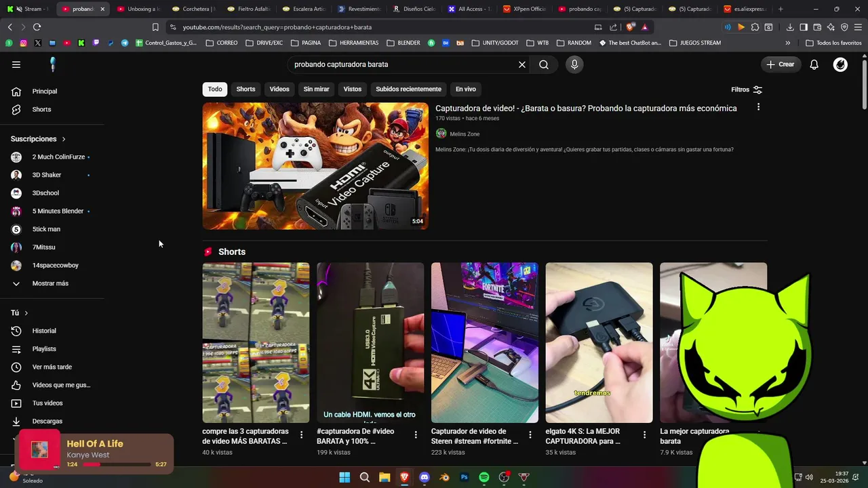Open the elgato 4K S short thumbnail
Viewport: 868px width, 488px height.
tap(599, 343)
